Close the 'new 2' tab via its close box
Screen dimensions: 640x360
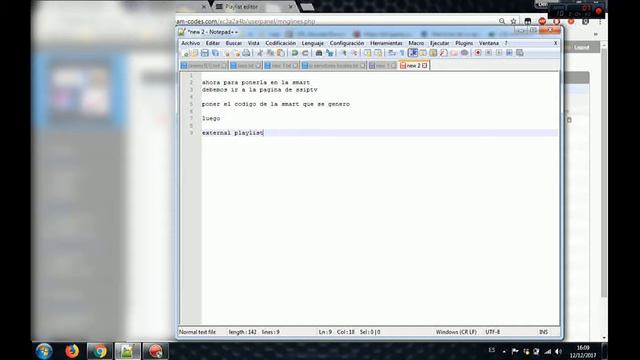coord(425,65)
